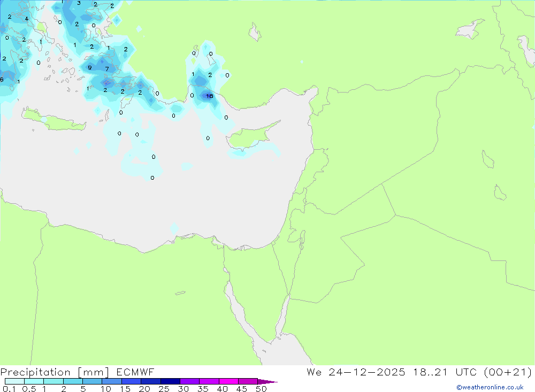The image size is (535, 392).
Task: Select the 45–50 mm legend color swatch
Action: [248, 381]
